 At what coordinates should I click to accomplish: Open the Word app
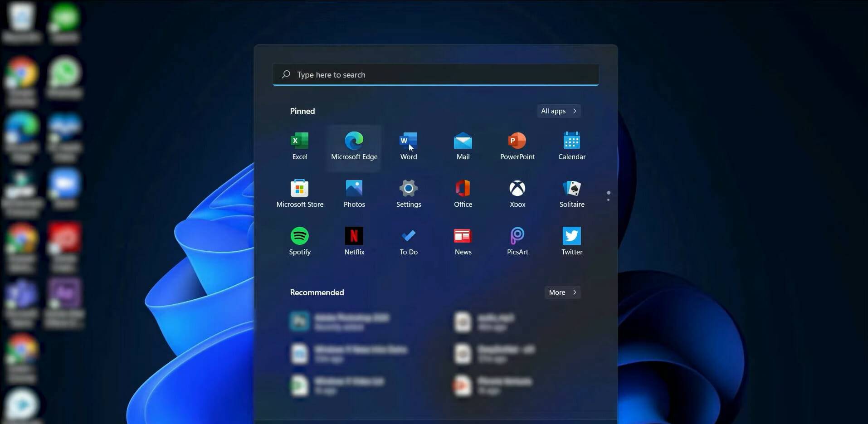pyautogui.click(x=408, y=145)
